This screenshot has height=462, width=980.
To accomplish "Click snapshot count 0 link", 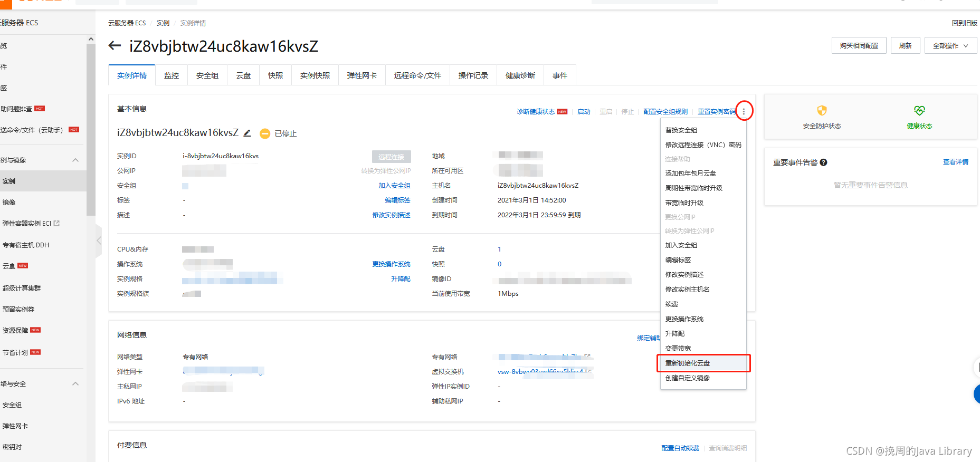I will click(x=499, y=264).
